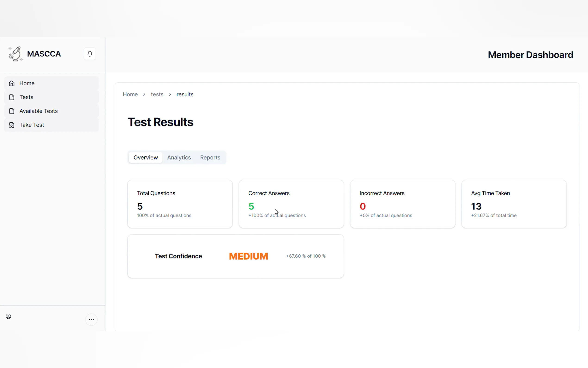Click the results breadcrumb item
This screenshot has width=588, height=368.
pos(185,95)
